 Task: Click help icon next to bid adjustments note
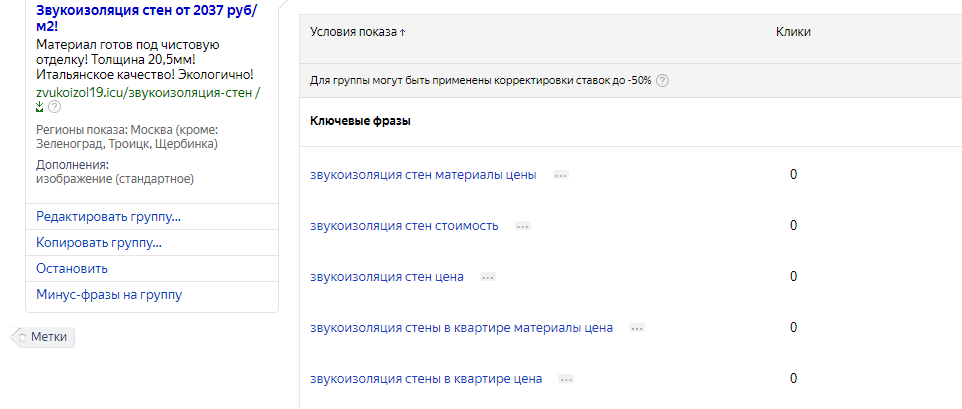click(x=663, y=81)
